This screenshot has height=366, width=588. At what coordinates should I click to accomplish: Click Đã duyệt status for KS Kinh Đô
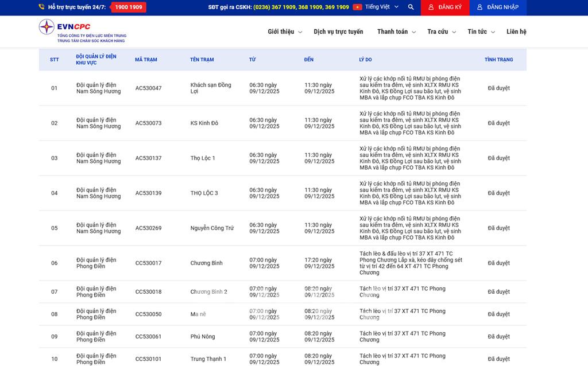[x=498, y=123]
